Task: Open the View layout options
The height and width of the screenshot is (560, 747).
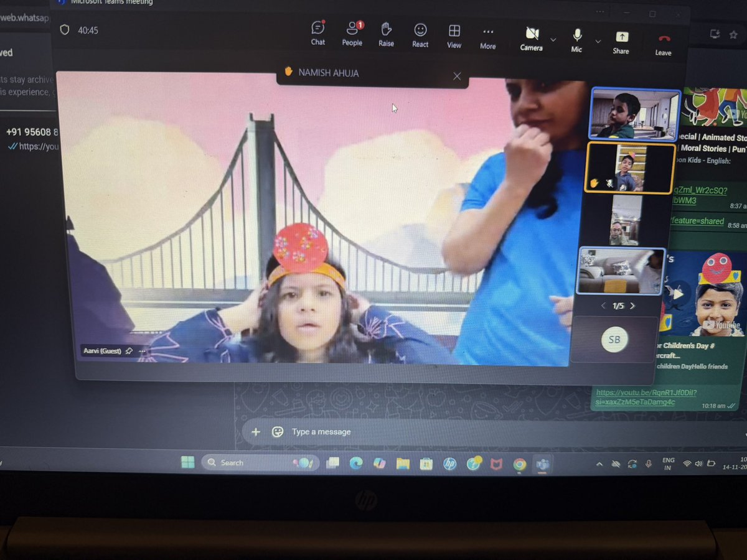Action: coord(454,36)
